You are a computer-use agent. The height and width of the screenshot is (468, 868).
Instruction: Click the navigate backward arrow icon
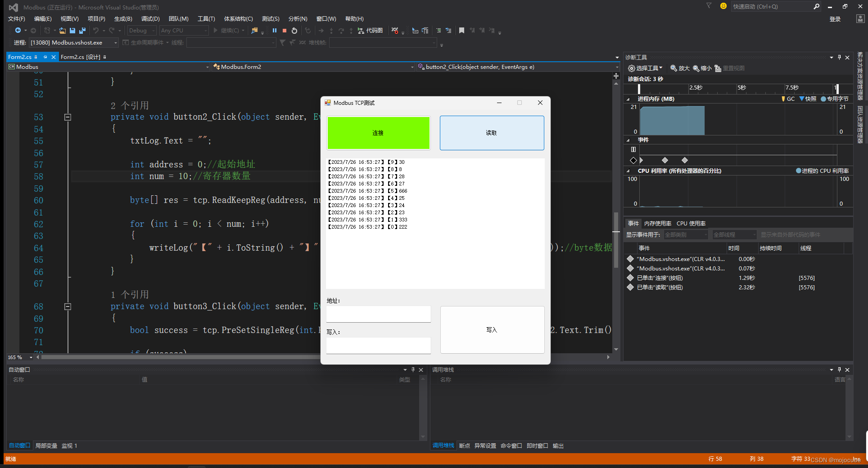pyautogui.click(x=18, y=31)
